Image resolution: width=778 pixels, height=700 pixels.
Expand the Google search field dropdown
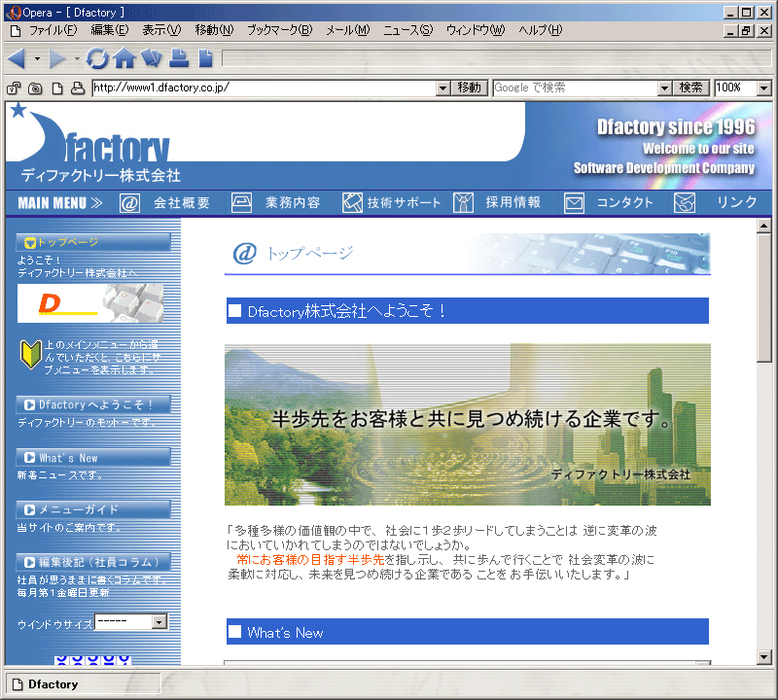(664, 88)
